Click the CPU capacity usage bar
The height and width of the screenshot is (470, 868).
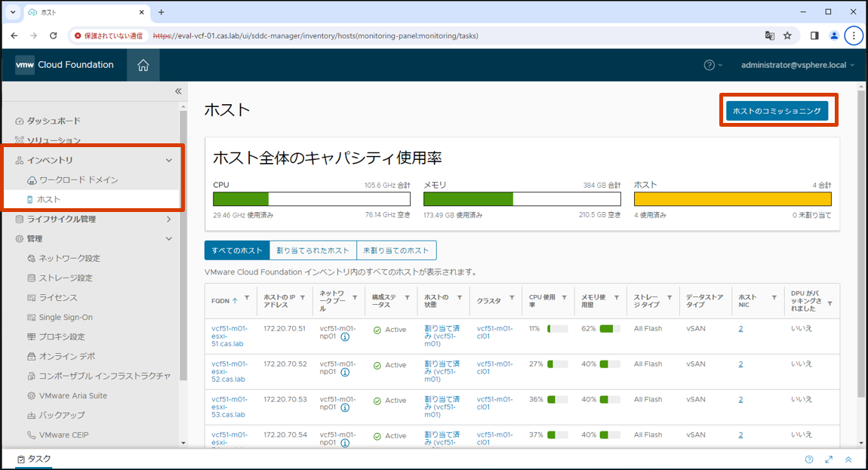tap(312, 198)
